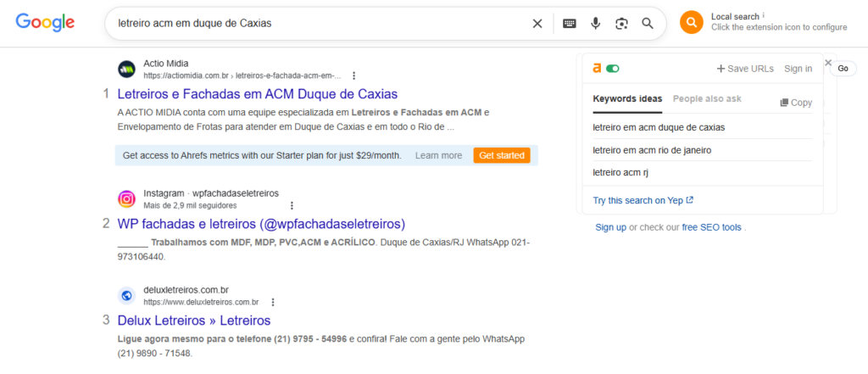
Task: Click the Actio Midia site name
Action: pyautogui.click(x=165, y=63)
